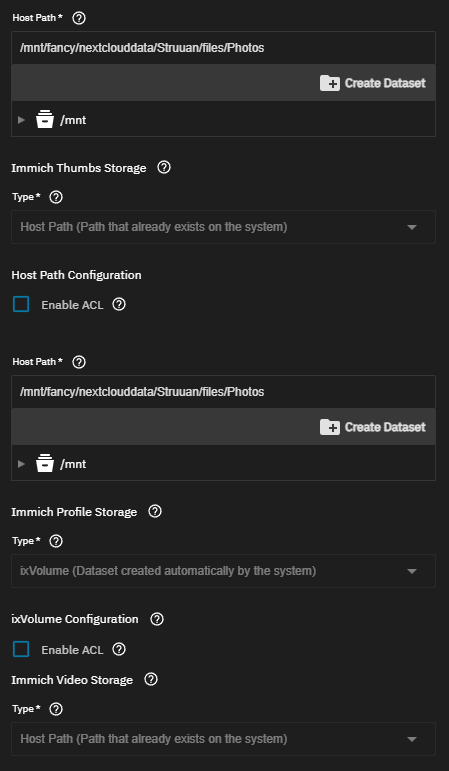Screen dimensions: 449x771
Task: Open Immich Profile Storage Type dropdown
Action: pos(223,571)
